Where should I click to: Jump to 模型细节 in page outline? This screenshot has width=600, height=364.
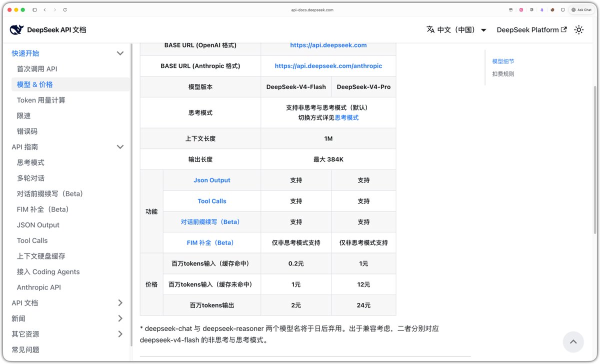click(503, 61)
